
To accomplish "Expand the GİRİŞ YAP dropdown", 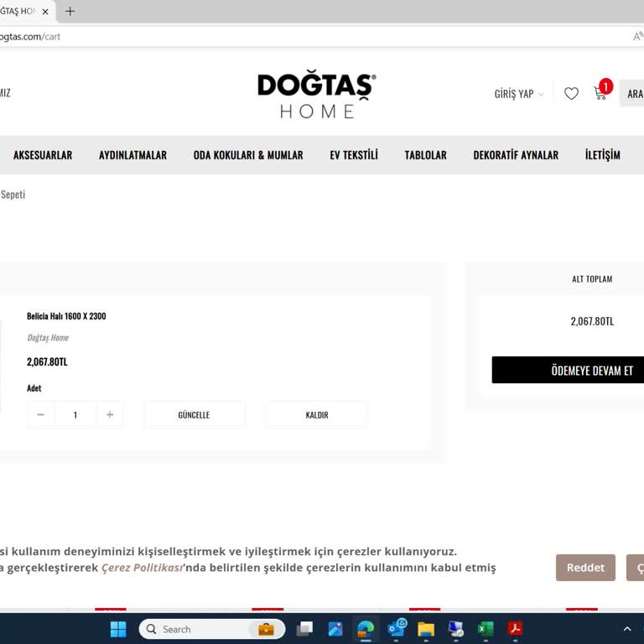I will click(519, 94).
